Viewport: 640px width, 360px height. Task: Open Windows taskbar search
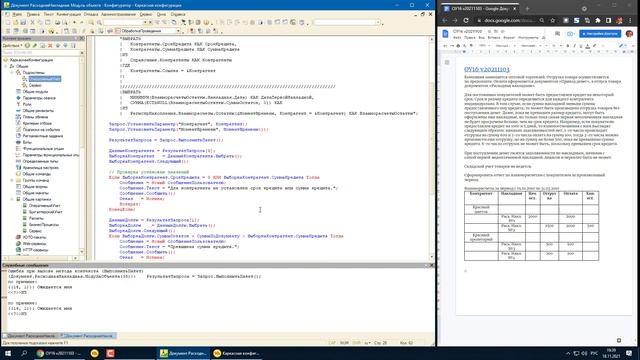(x=24, y=353)
